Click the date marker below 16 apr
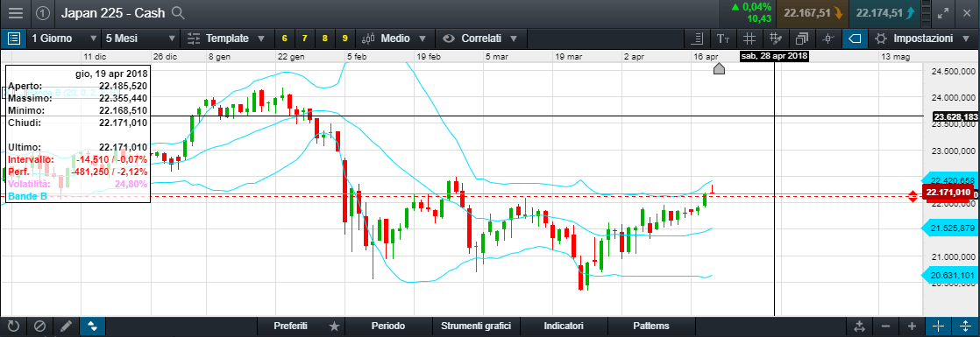Image resolution: width=980 pixels, height=337 pixels. click(719, 68)
